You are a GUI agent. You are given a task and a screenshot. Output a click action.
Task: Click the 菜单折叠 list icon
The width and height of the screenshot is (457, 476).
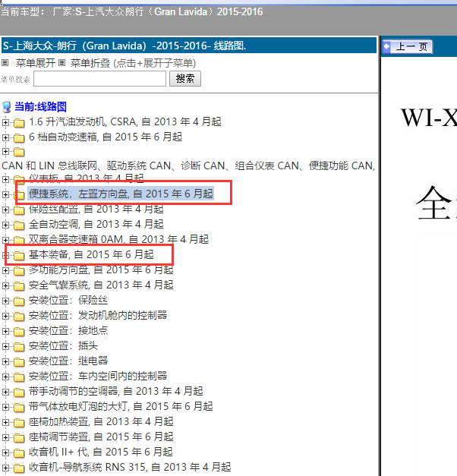click(x=61, y=63)
